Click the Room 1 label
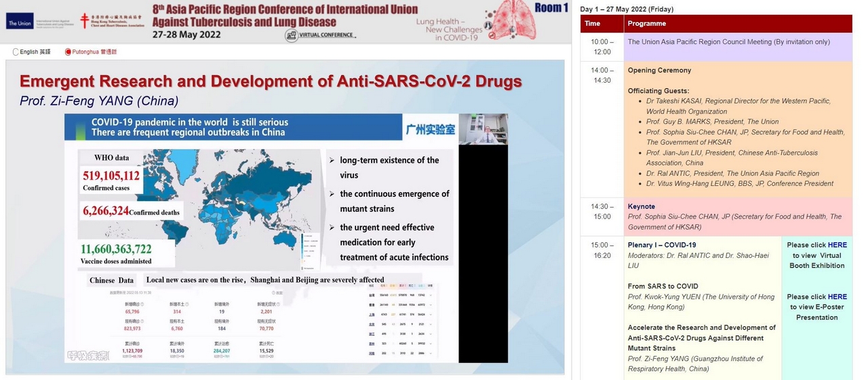This screenshot has width=868, height=380. tap(552, 7)
